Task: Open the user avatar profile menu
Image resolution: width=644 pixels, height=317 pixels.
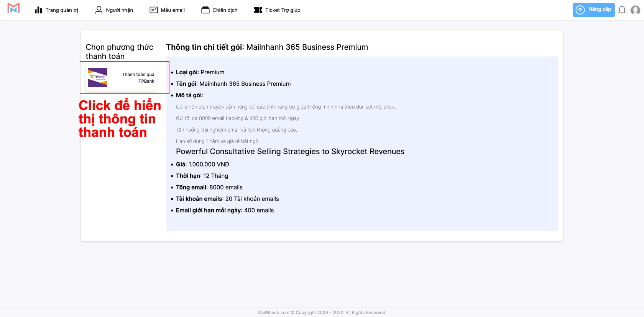Action: 635,10
